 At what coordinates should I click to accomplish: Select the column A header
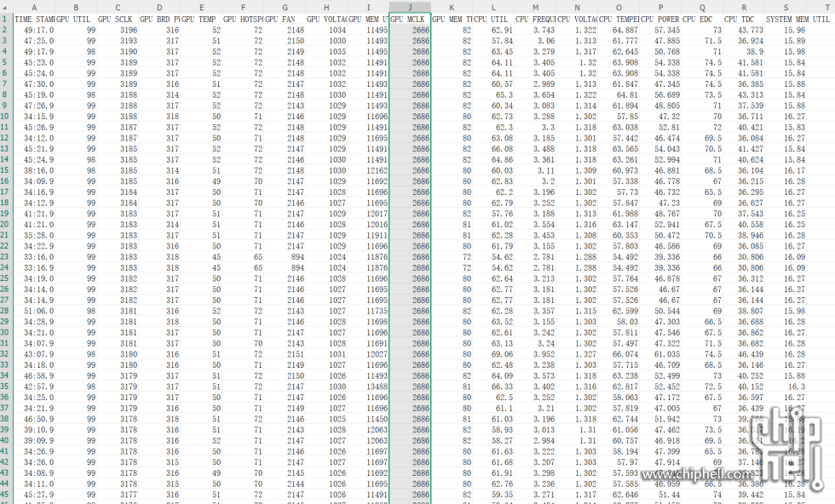point(34,8)
